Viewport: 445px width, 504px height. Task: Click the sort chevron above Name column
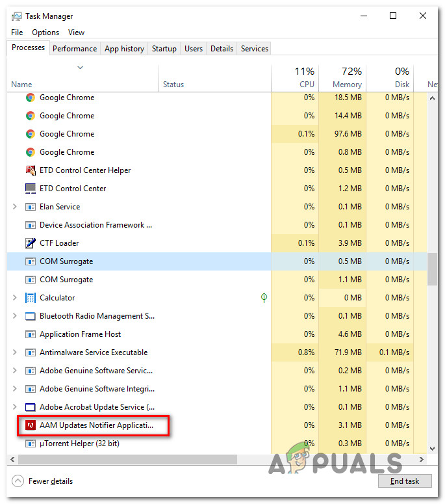click(81, 68)
